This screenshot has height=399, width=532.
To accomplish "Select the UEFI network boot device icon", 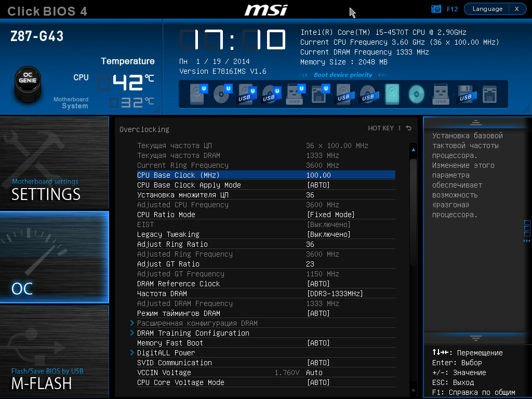I will coord(320,94).
